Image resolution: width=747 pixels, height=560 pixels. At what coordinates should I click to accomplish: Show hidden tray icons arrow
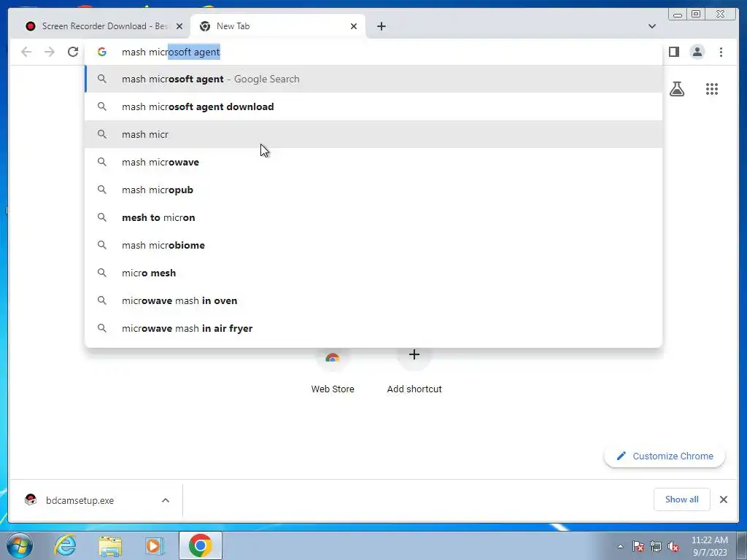[x=620, y=546]
